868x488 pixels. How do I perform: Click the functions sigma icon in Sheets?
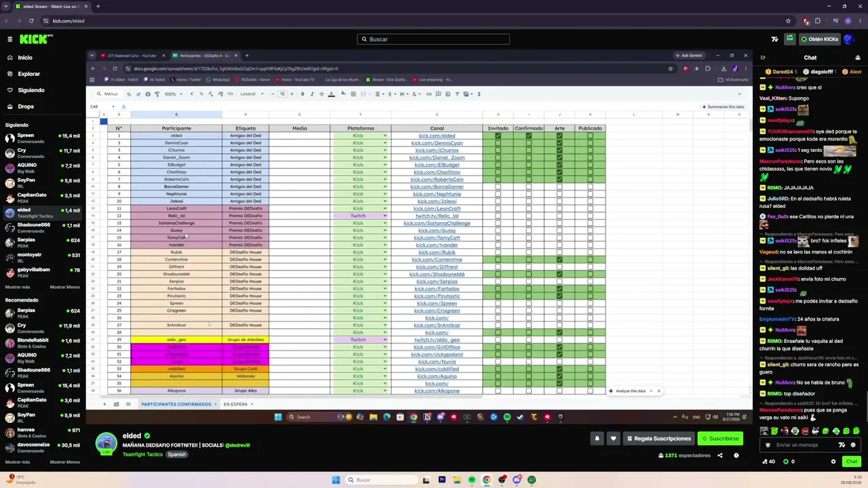479,94
